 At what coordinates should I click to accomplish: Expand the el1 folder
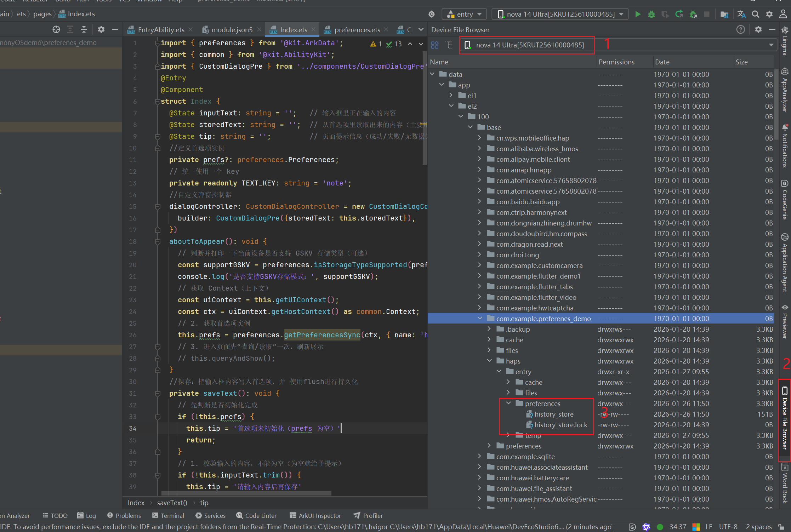pyautogui.click(x=451, y=95)
